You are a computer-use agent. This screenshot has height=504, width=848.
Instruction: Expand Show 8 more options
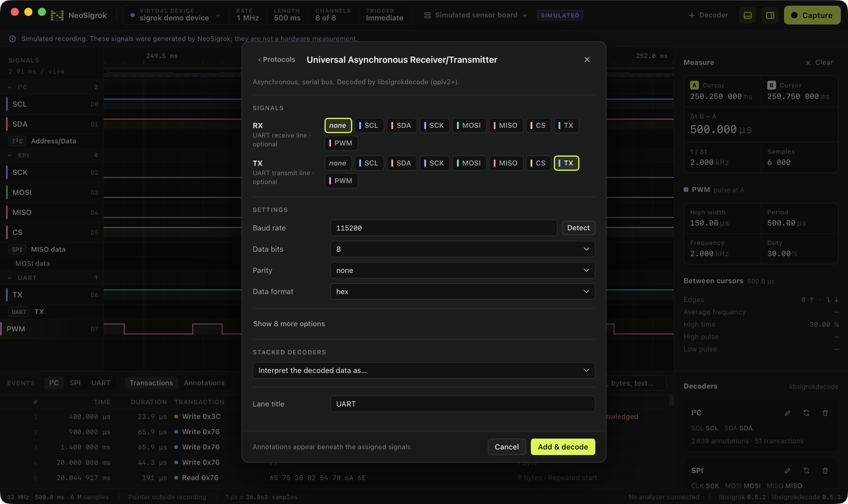coord(289,324)
